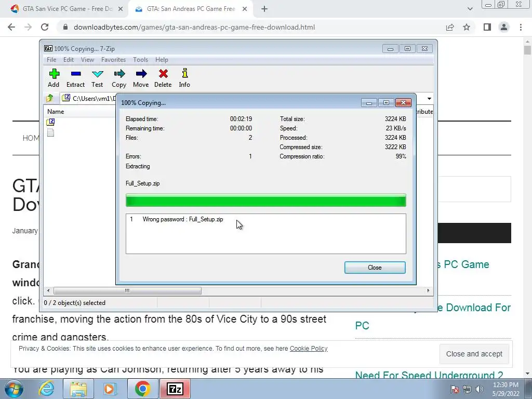Image resolution: width=532 pixels, height=399 pixels.
Task: Close the GTA: San Andreas tab
Action: tap(245, 9)
